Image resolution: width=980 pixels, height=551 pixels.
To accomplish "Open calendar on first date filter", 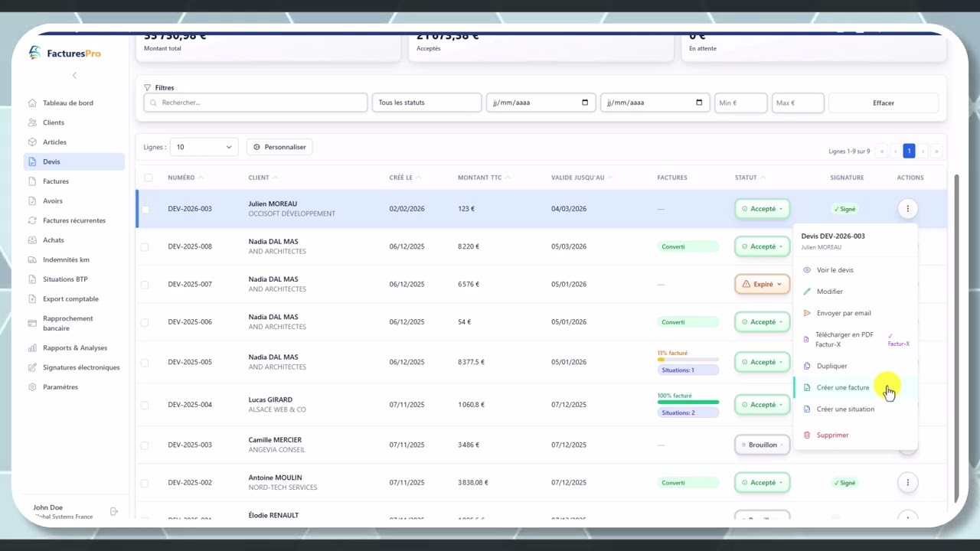I will point(585,103).
